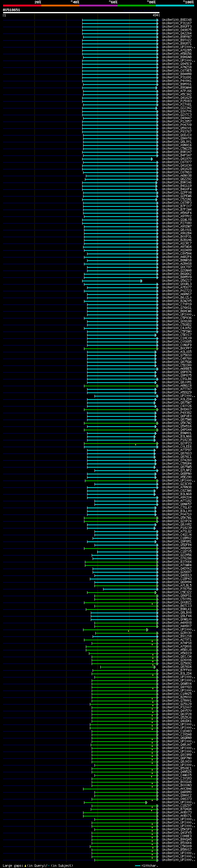Open hit UniRef100_P31167
The image size is (197, 868).
click(x=177, y=23)
